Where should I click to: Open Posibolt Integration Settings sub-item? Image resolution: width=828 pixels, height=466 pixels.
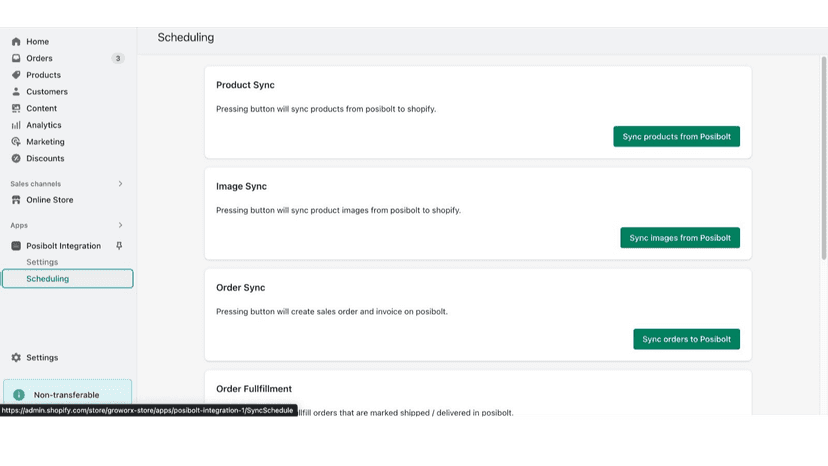[x=42, y=262]
